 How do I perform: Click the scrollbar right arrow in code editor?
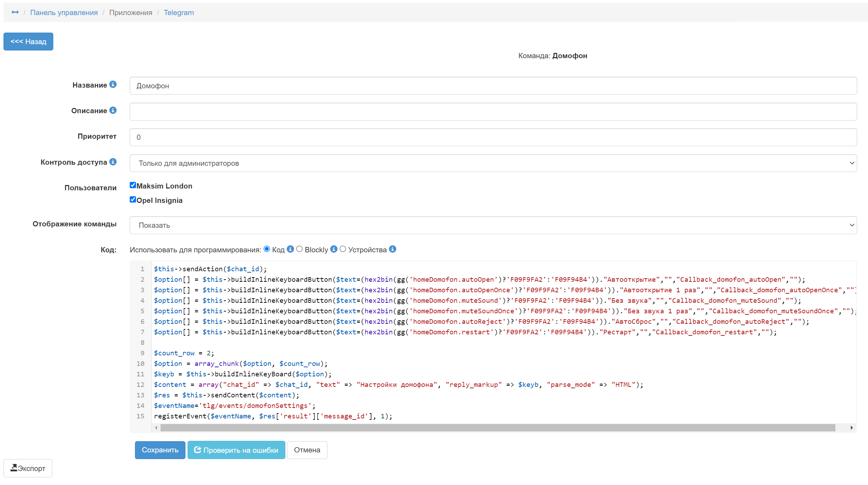tap(852, 428)
